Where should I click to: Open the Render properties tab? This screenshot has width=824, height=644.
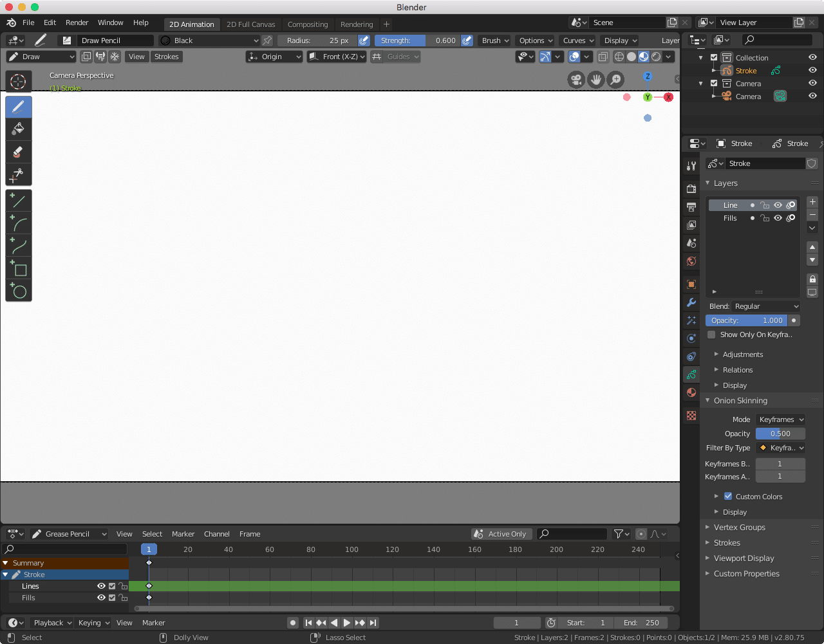pos(691,189)
